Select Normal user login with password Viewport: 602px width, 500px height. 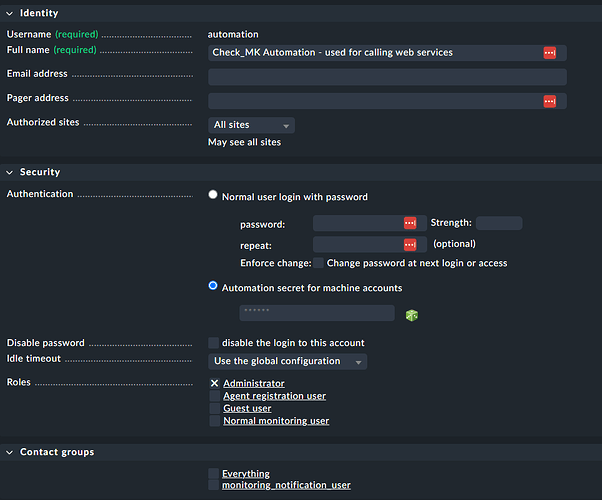pos(213,196)
